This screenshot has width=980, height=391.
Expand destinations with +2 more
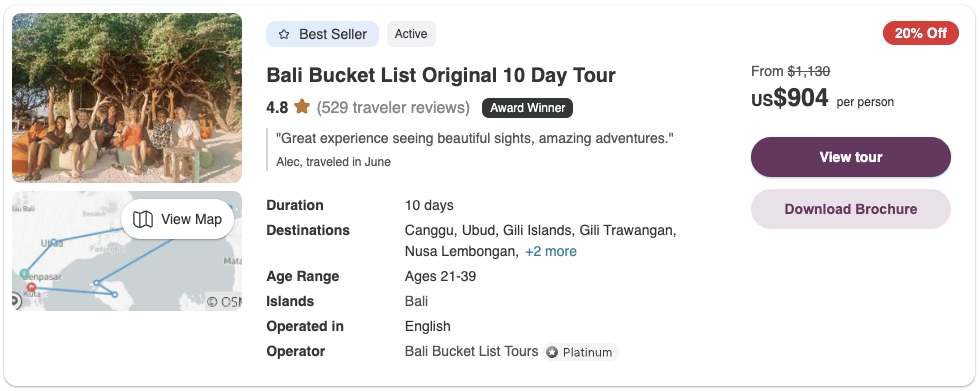pyautogui.click(x=551, y=252)
